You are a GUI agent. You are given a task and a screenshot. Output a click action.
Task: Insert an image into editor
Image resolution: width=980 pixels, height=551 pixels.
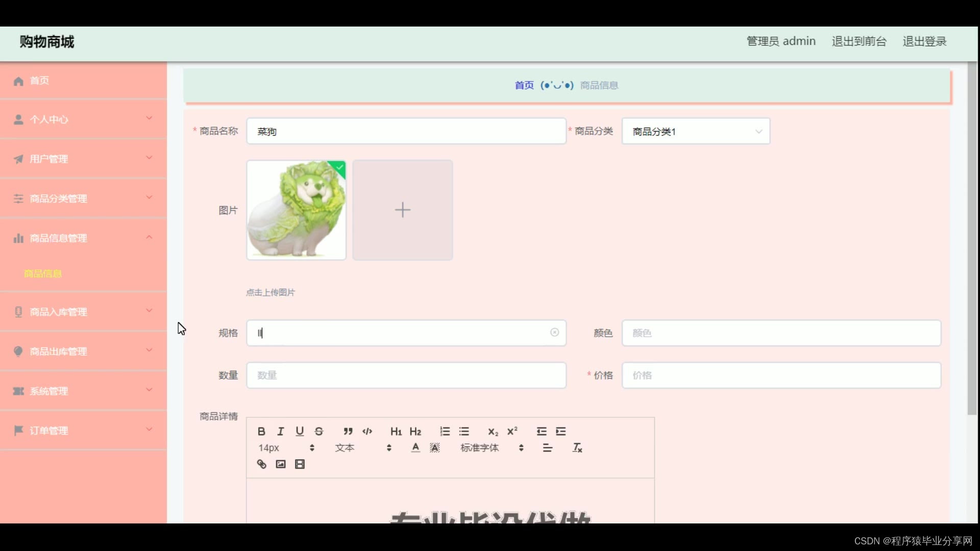[x=280, y=464]
